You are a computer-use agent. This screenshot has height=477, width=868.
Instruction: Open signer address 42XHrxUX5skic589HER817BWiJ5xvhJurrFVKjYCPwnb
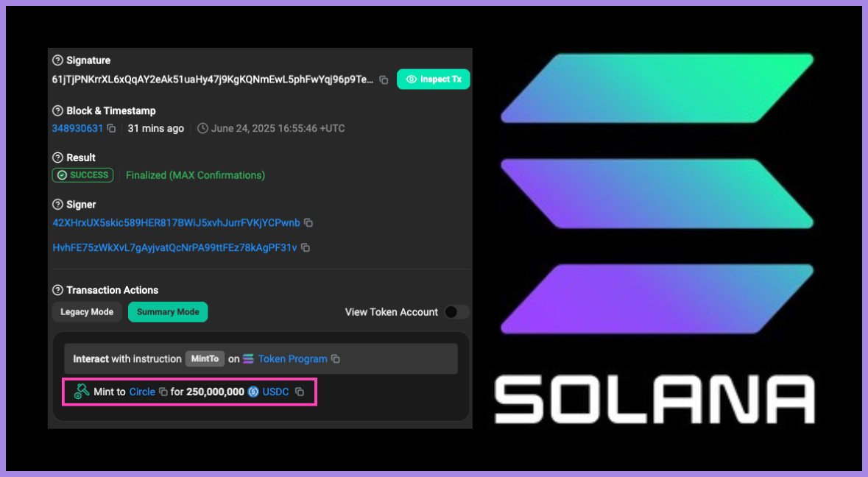[176, 222]
